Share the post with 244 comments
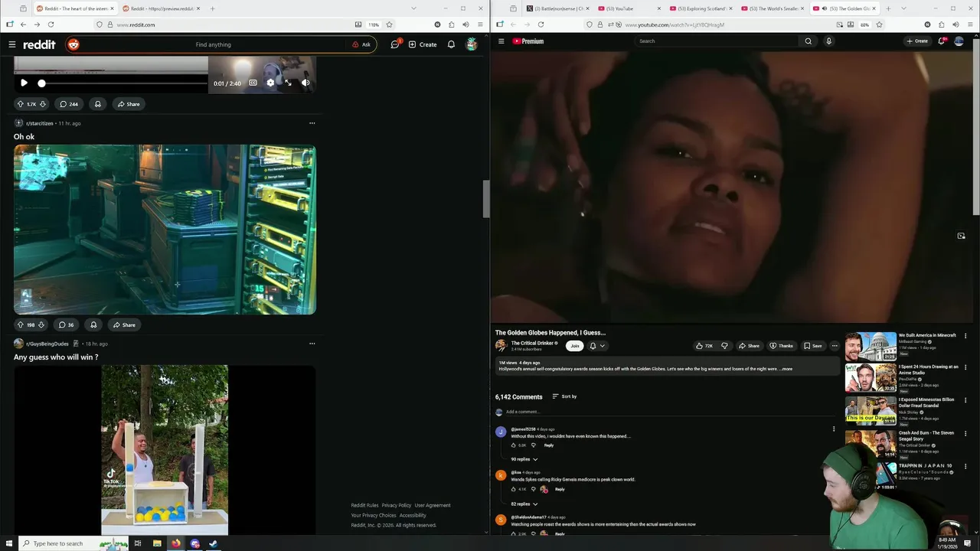 coord(127,104)
